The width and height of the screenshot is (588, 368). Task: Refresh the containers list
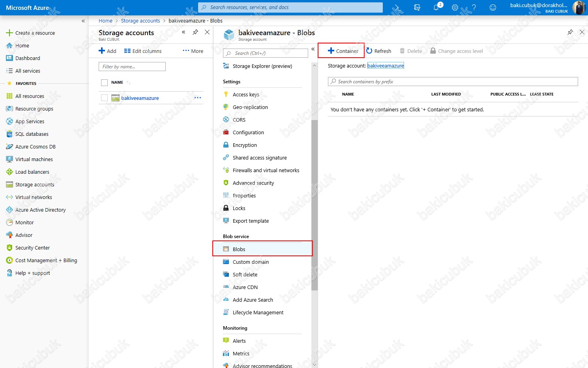coord(379,51)
